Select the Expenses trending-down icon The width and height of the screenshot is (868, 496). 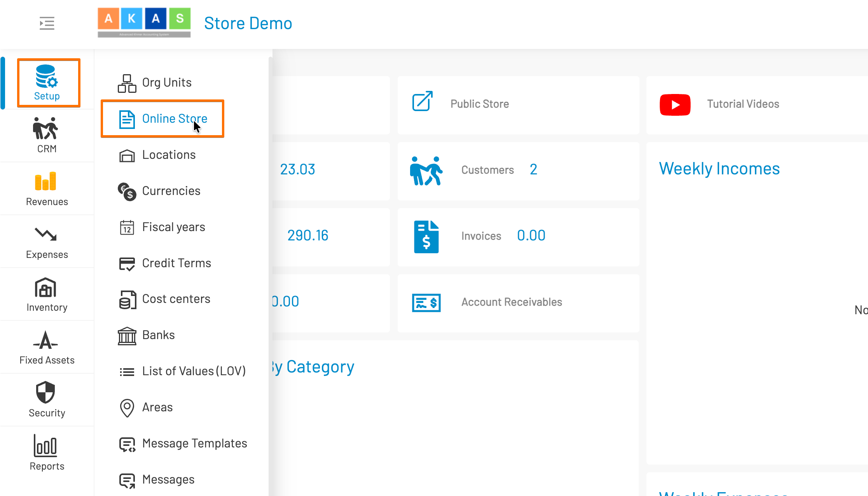point(46,234)
